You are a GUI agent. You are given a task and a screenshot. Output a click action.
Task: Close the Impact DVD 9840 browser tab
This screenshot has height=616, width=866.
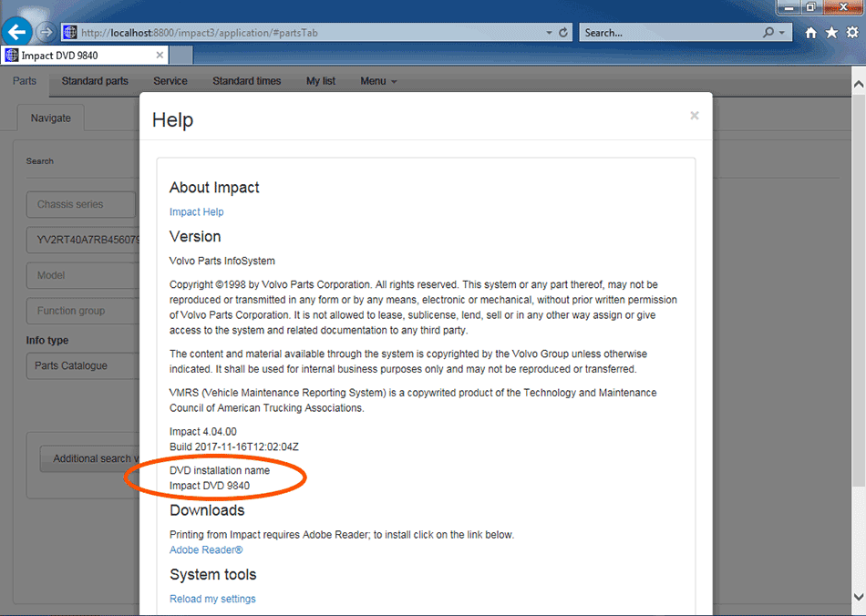160,56
